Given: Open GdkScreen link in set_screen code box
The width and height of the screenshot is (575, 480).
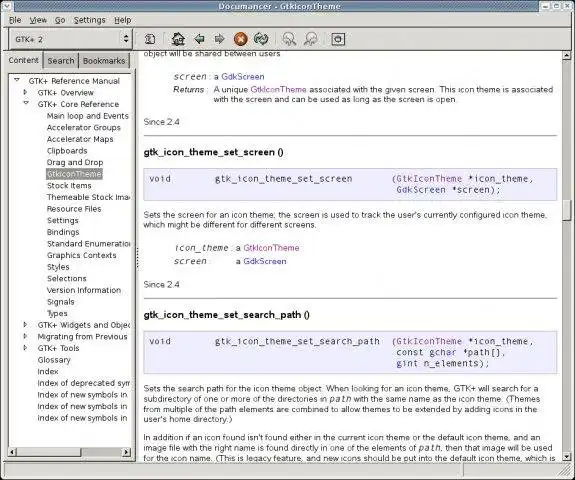Looking at the screenshot, I should 421,190.
